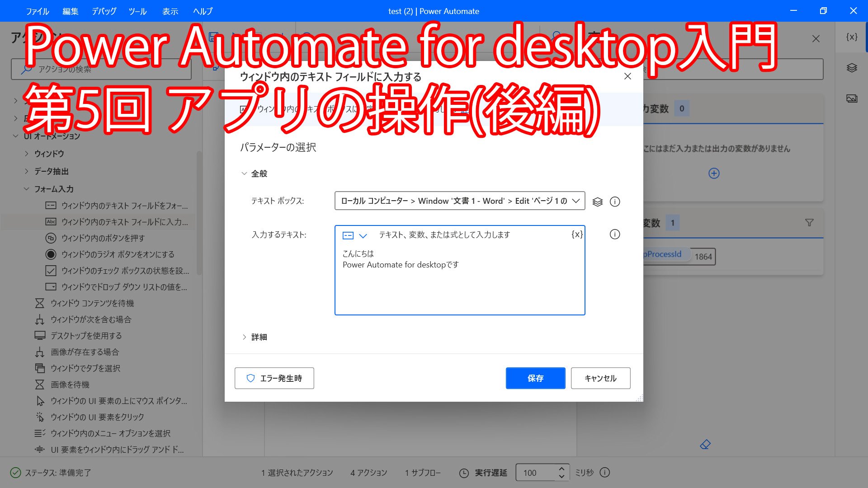
Task: Click the 1 選択されたアクション status entry
Action: [x=297, y=473]
